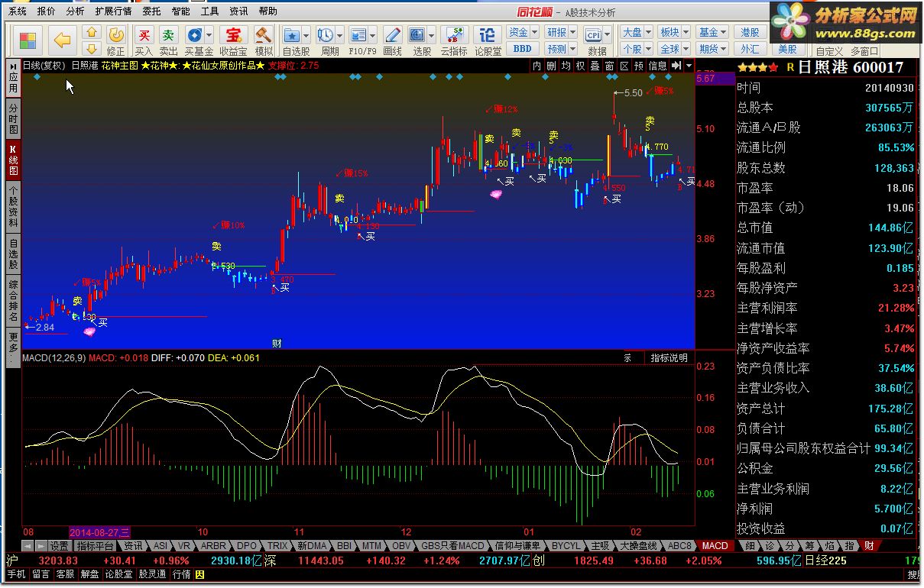The height and width of the screenshot is (588, 924).
Task: Open the 个股资料 side tab
Action: 13,206
